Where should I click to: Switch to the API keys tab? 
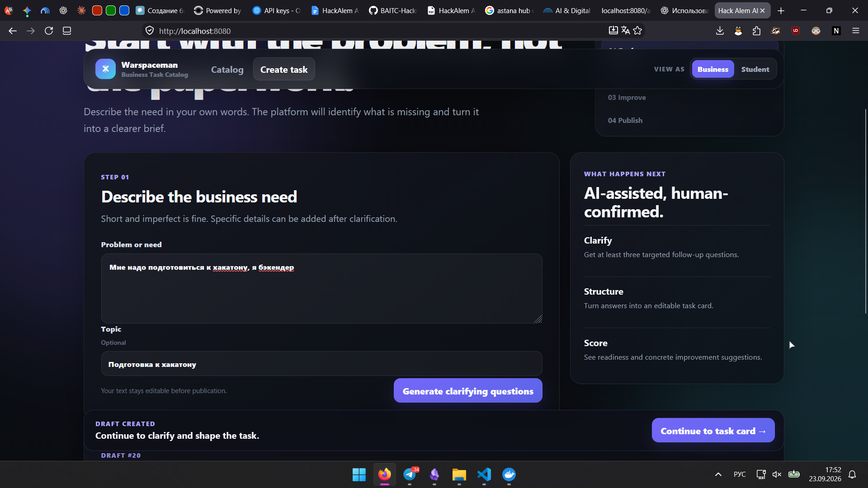click(x=276, y=10)
